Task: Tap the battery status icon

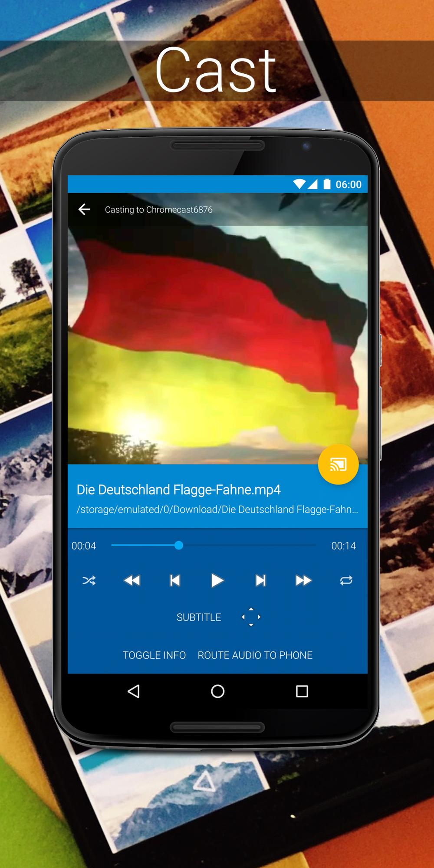Action: [x=327, y=184]
